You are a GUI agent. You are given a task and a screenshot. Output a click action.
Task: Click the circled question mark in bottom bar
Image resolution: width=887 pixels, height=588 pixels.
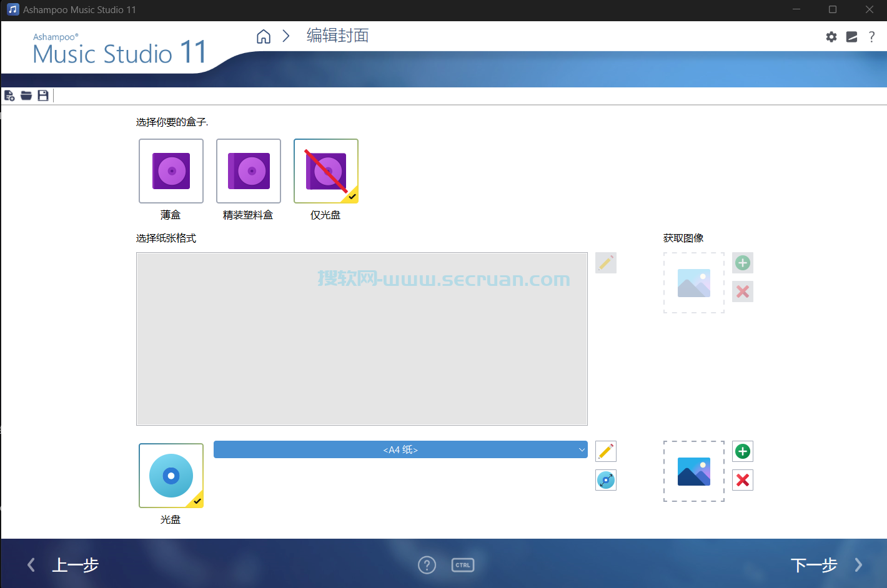427,565
